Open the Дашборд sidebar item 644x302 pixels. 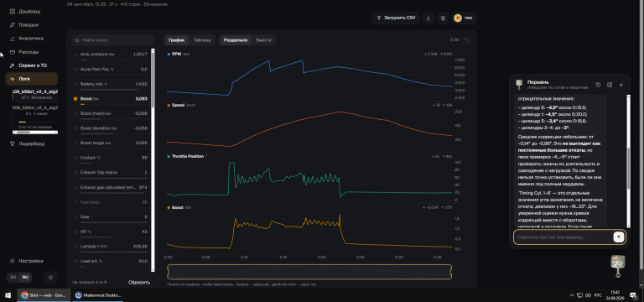[x=31, y=12]
